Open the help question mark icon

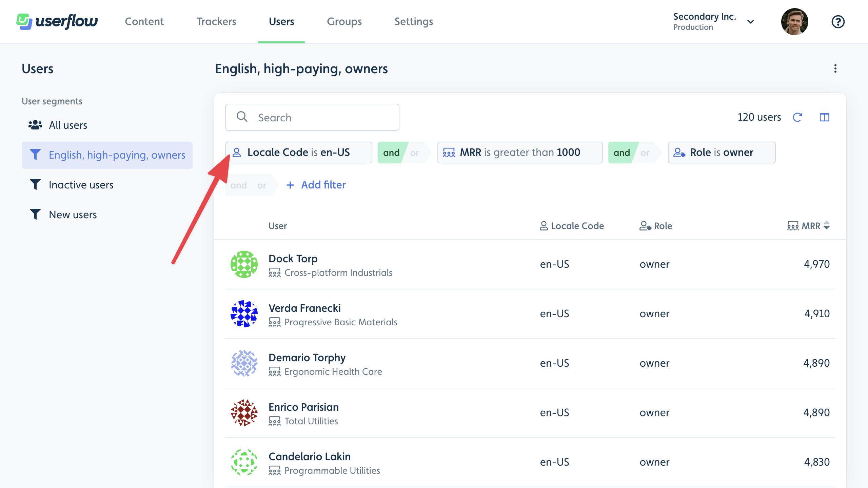pyautogui.click(x=838, y=22)
